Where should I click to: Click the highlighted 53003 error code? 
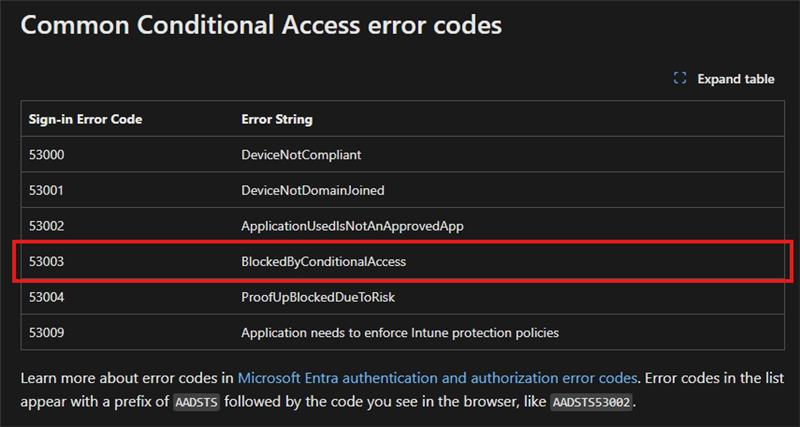point(46,262)
